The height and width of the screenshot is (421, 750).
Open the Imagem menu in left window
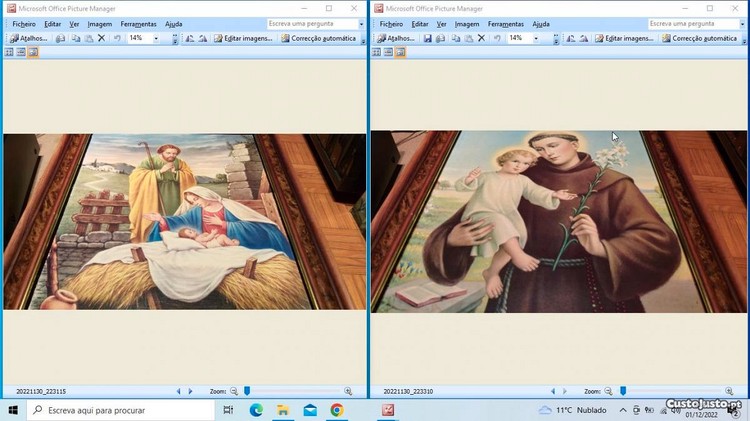tap(99, 24)
